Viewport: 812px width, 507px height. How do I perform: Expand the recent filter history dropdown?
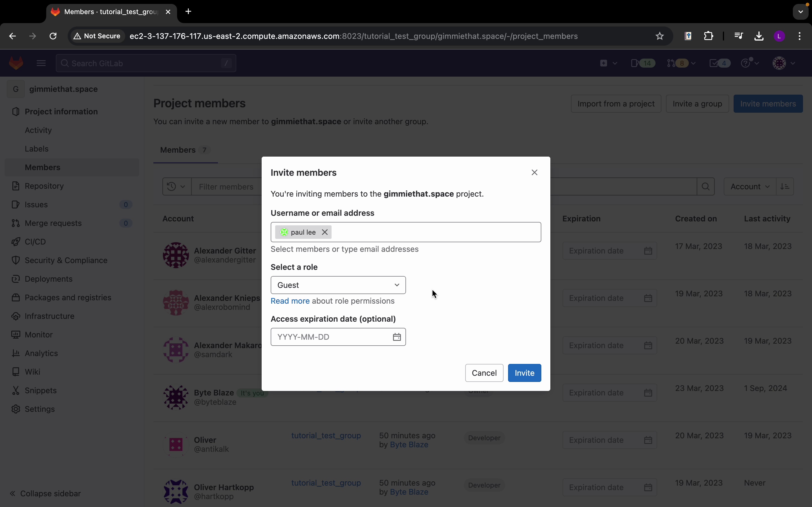[x=176, y=187]
